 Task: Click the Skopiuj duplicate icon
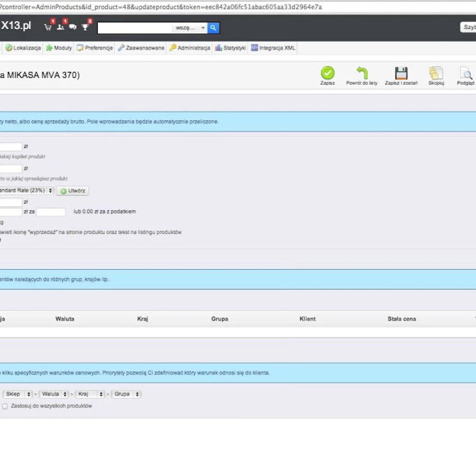(436, 73)
